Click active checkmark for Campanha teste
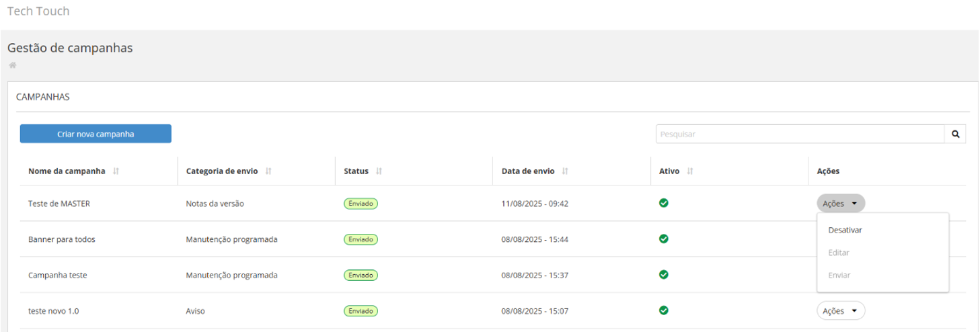 pyautogui.click(x=664, y=274)
